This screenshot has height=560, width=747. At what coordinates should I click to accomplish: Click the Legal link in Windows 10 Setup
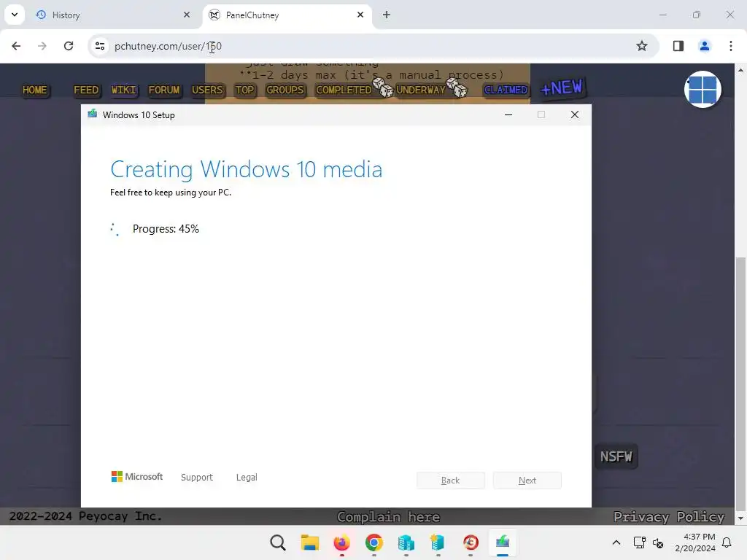coord(247,478)
